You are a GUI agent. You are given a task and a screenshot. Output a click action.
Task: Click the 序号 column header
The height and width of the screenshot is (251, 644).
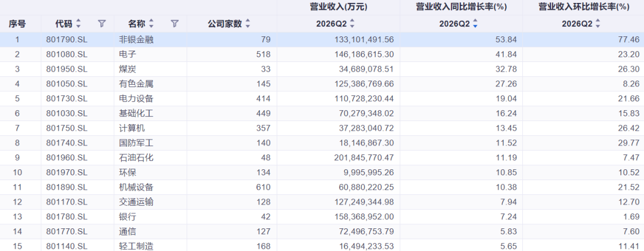pyautogui.click(x=17, y=24)
